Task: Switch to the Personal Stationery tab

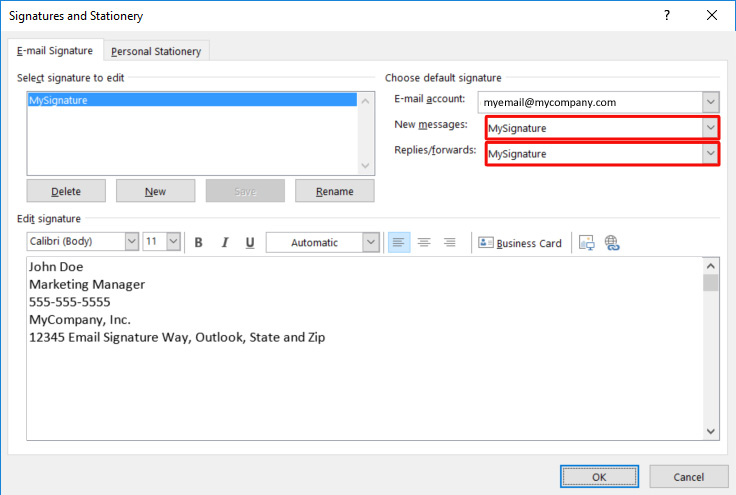Action: (x=156, y=51)
